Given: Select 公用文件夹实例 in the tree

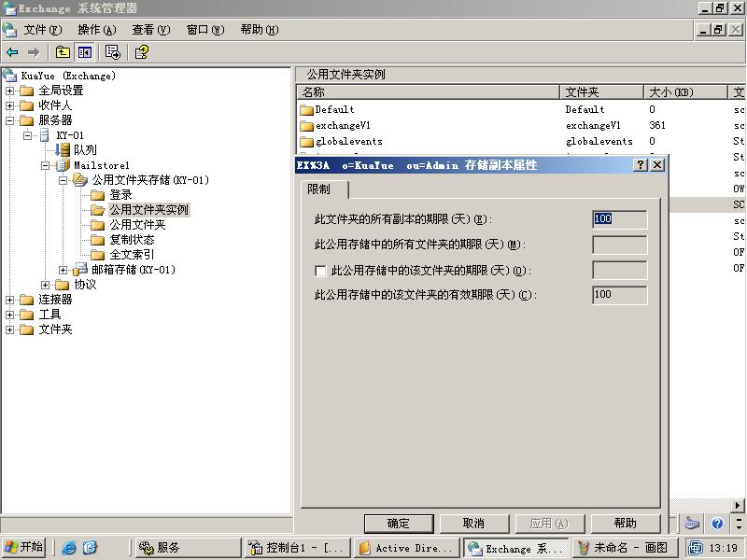Looking at the screenshot, I should 149,210.
